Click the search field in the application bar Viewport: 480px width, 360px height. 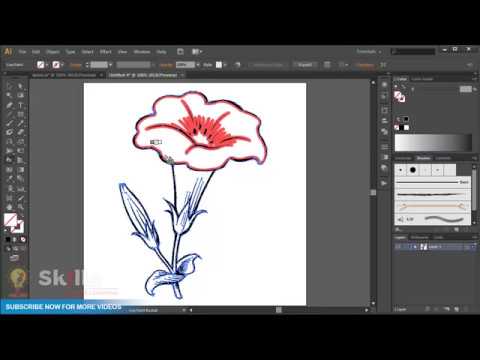coord(413,52)
